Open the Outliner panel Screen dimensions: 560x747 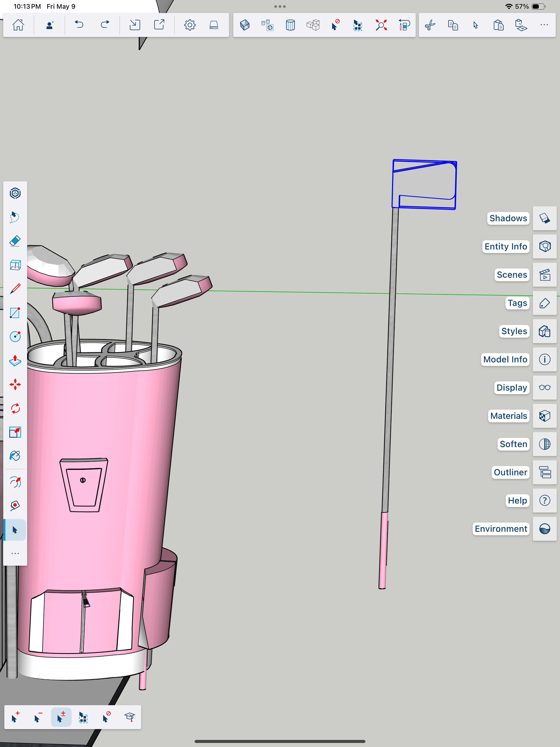pyautogui.click(x=545, y=472)
